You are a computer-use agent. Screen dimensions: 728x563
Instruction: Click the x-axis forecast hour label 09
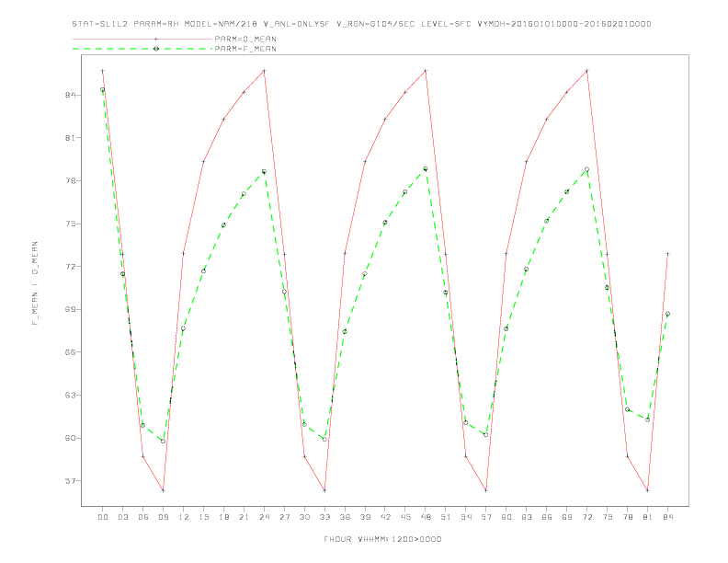163,517
